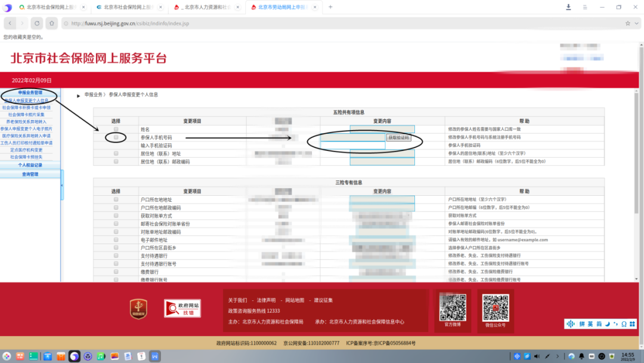Open 社会保障卡照片采集 sidebar link
This screenshot has width=644, height=363.
pos(26,115)
